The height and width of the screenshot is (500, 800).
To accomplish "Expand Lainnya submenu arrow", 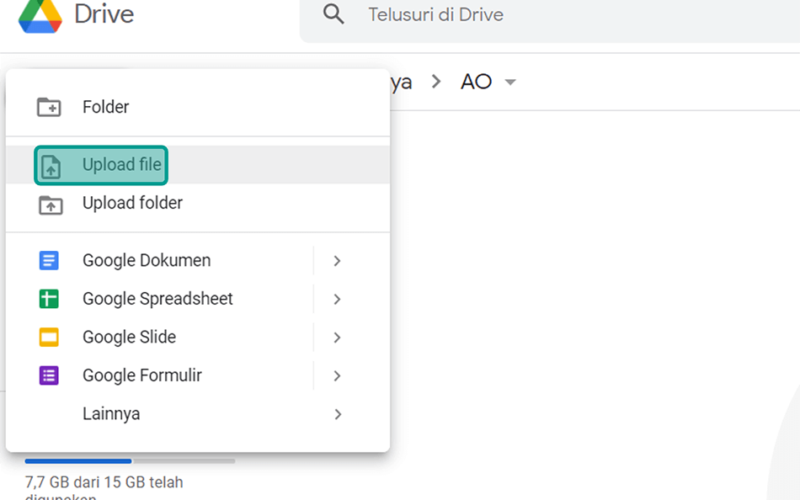I will [337, 414].
